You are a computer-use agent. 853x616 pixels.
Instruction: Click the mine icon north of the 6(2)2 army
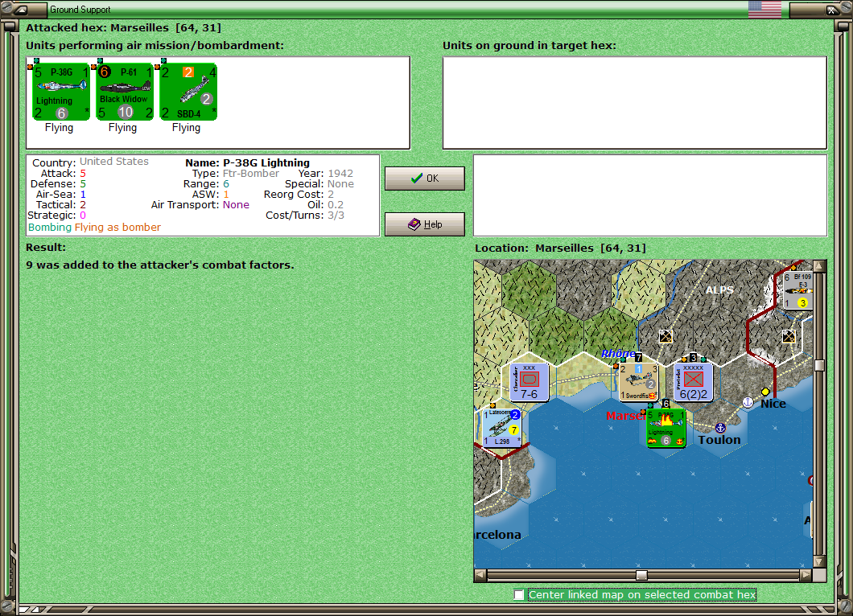[666, 336]
